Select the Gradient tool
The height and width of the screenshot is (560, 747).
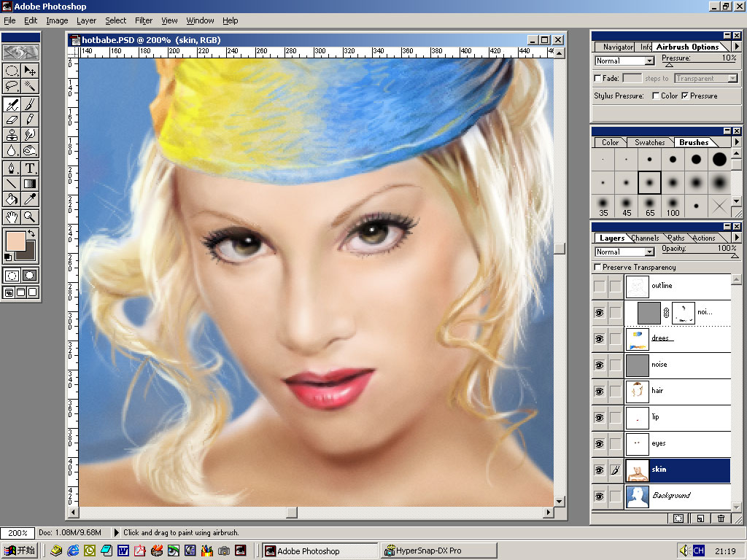(29, 183)
